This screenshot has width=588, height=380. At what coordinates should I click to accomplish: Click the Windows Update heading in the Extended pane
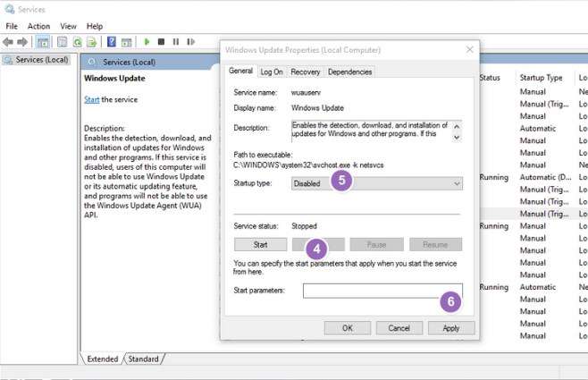coord(114,79)
